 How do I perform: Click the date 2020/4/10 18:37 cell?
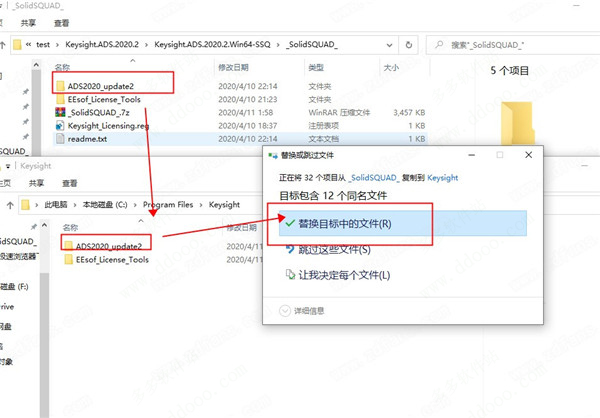click(248, 126)
